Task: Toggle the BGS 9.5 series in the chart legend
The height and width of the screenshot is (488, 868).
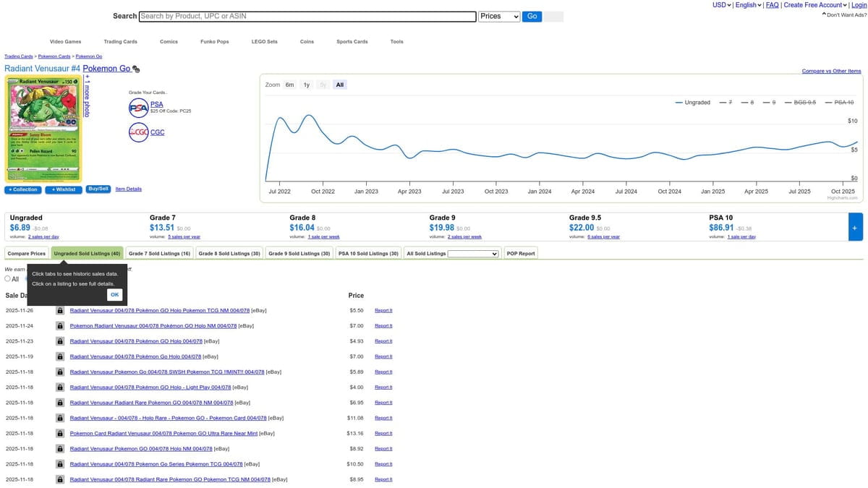Action: (800, 103)
